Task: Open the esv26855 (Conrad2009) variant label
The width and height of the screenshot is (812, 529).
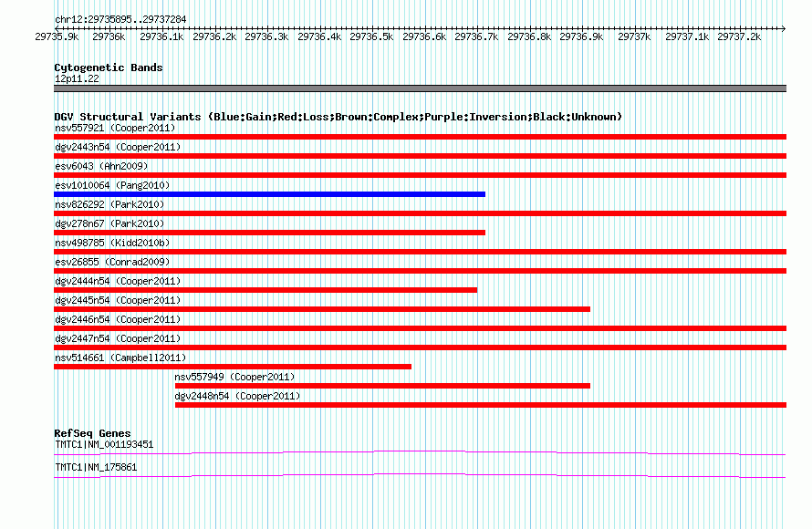Action: click(112, 262)
